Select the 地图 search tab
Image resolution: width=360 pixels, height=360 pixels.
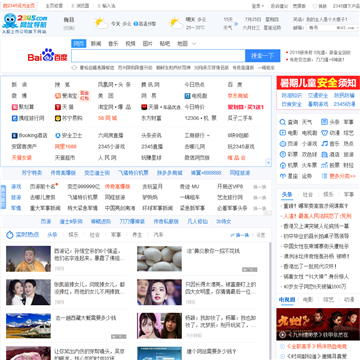coord(182,44)
